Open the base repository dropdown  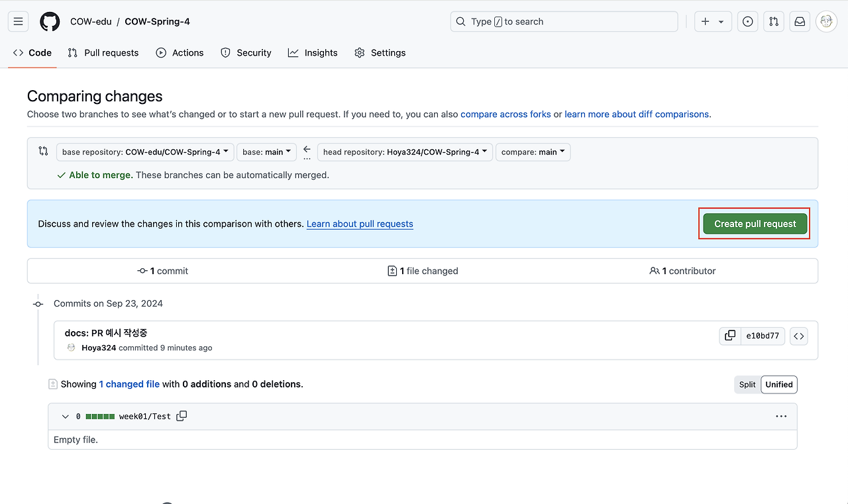click(x=145, y=152)
